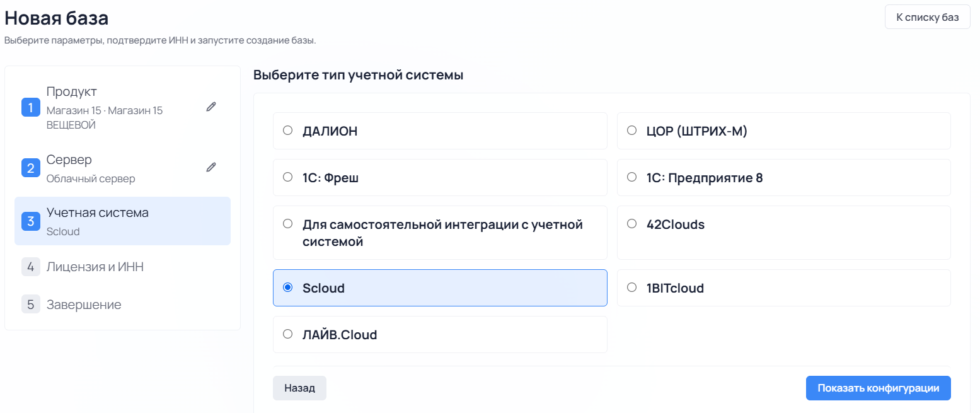Click the Облачный сервер subtitle text
The height and width of the screenshot is (413, 980).
91,178
